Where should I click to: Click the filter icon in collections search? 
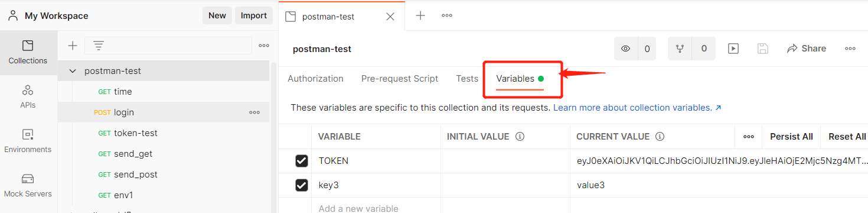pos(99,46)
